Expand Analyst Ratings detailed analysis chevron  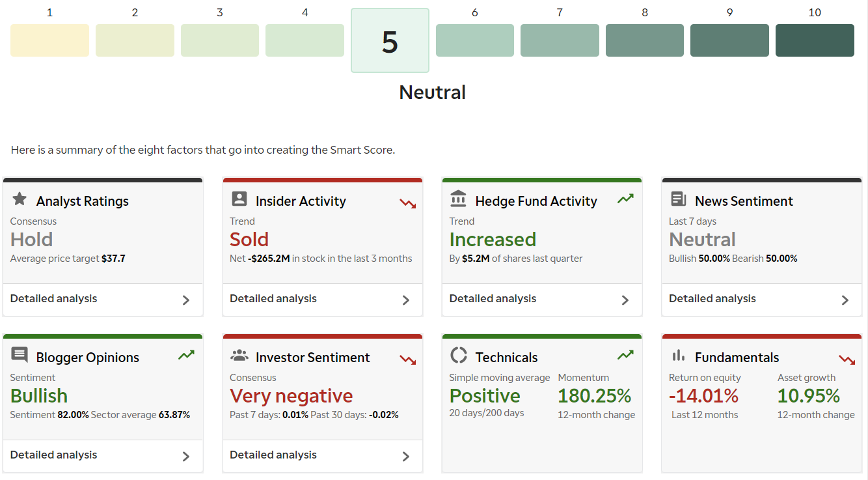(186, 300)
